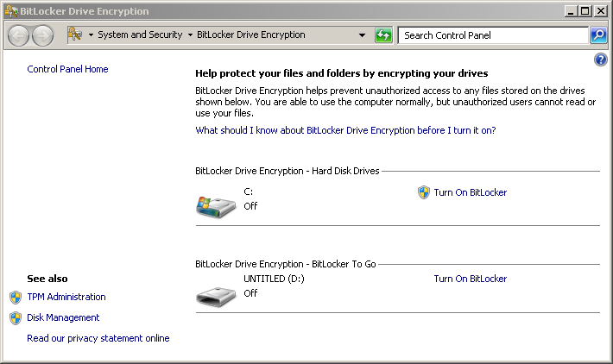The height and width of the screenshot is (364, 613).
Task: Click the shield icon beside Disk Management
Action: (x=16, y=318)
